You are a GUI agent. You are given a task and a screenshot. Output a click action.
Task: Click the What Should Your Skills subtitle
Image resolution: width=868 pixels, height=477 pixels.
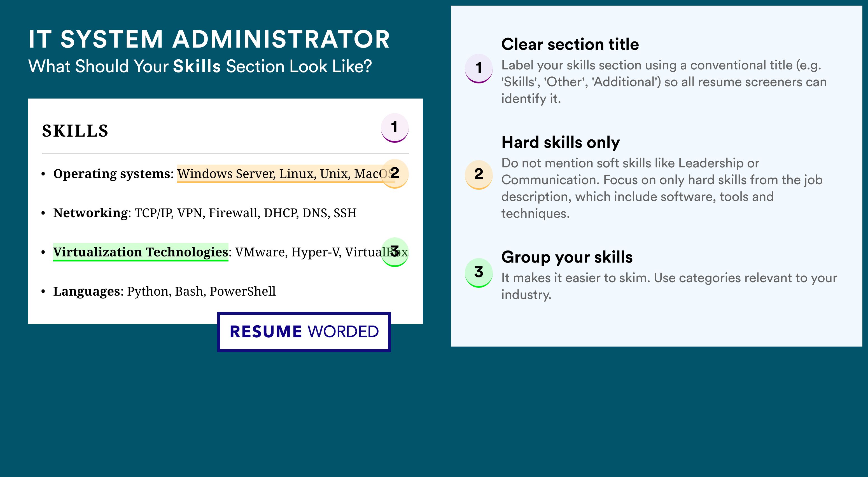point(200,66)
